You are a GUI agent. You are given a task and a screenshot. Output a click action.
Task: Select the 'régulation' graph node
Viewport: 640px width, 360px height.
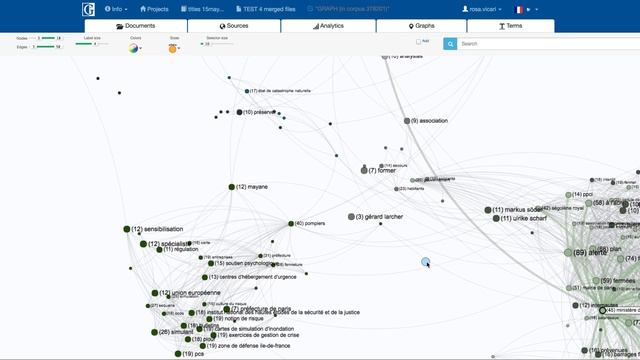(x=160, y=249)
